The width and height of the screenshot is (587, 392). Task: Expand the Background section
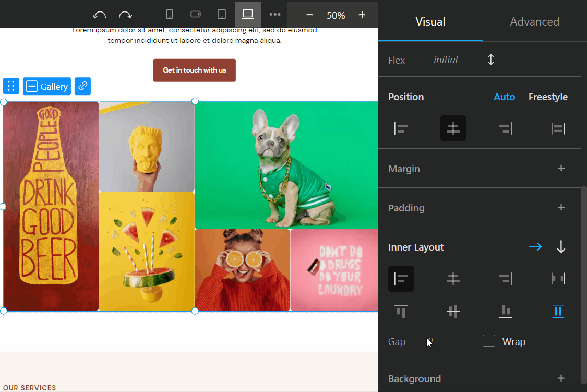pos(561,378)
